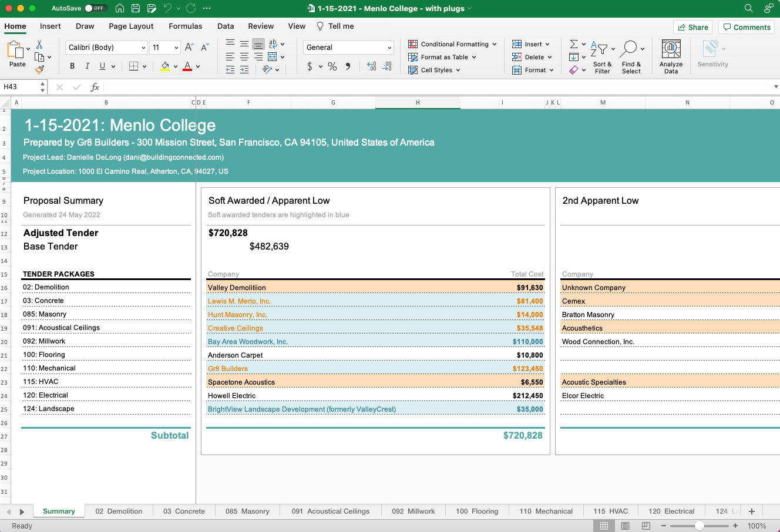Apply Percent Style format

pyautogui.click(x=332, y=66)
